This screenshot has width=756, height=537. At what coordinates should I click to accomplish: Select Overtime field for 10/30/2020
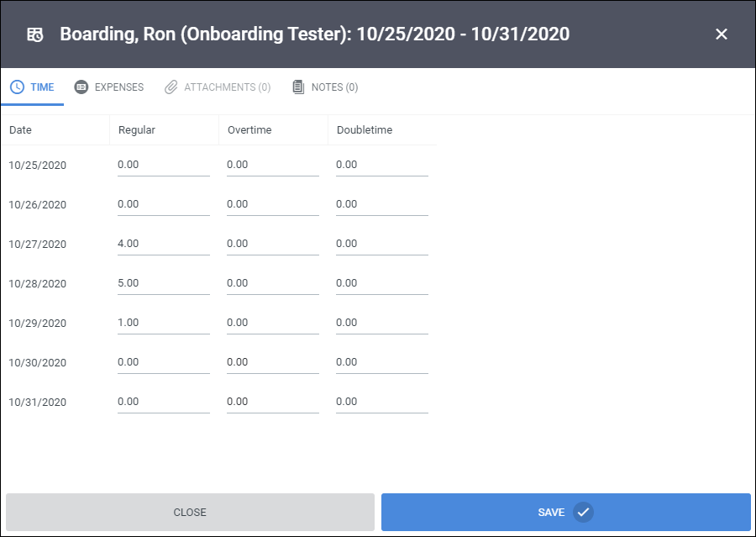(x=273, y=363)
